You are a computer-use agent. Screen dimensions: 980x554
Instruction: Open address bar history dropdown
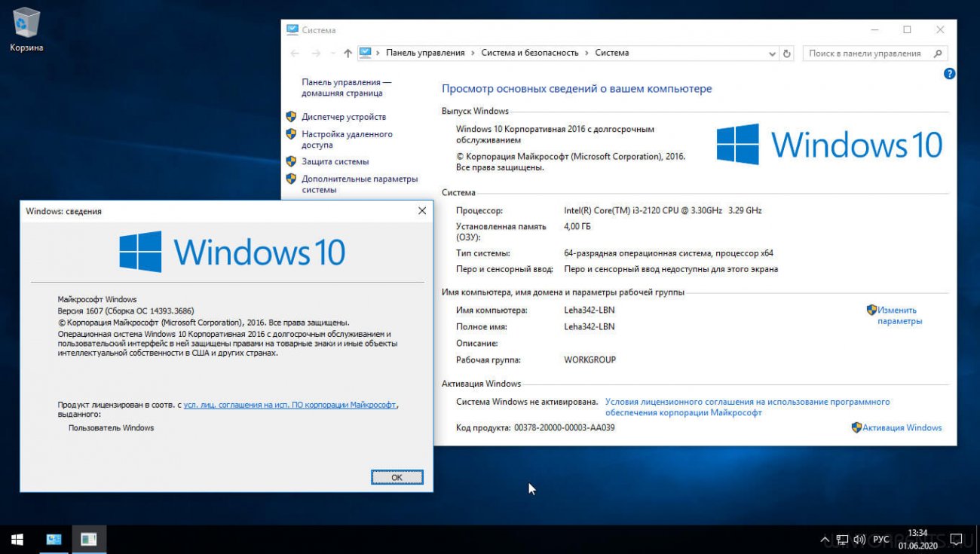[772, 54]
